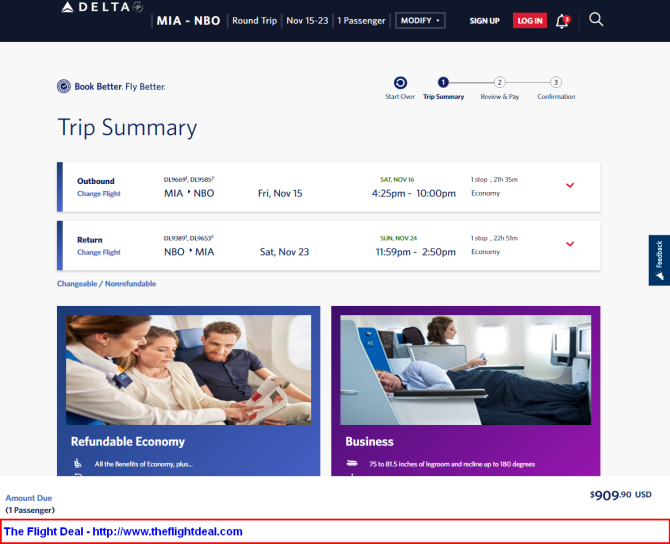The height and width of the screenshot is (544, 670).
Task: Click the Trip Summary page heading
Action: click(127, 127)
